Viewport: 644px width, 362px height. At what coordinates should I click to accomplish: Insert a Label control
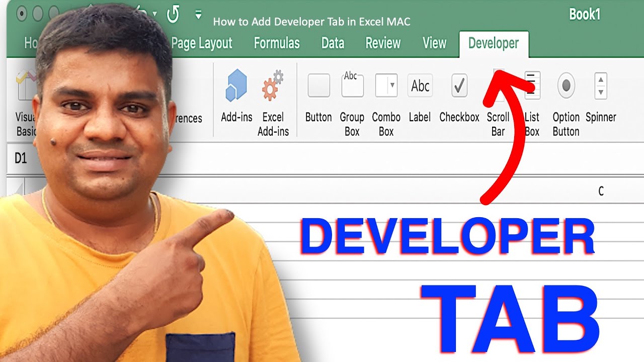420,86
